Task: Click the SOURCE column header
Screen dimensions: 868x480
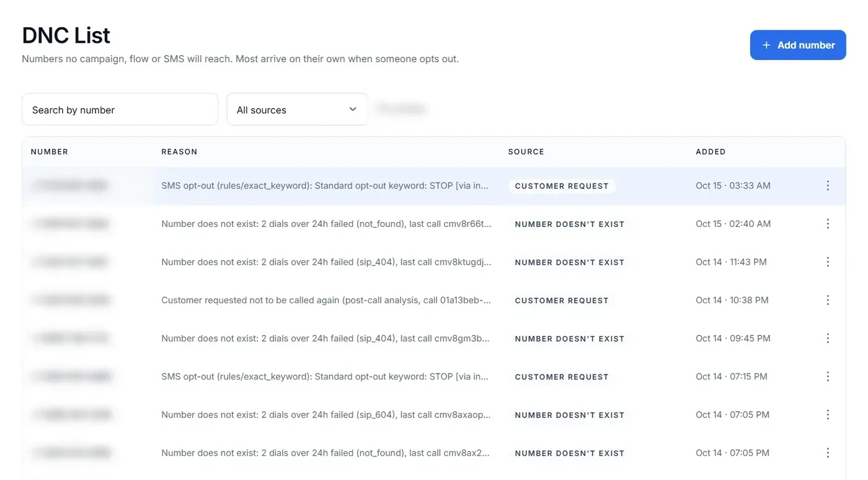Action: click(x=526, y=152)
